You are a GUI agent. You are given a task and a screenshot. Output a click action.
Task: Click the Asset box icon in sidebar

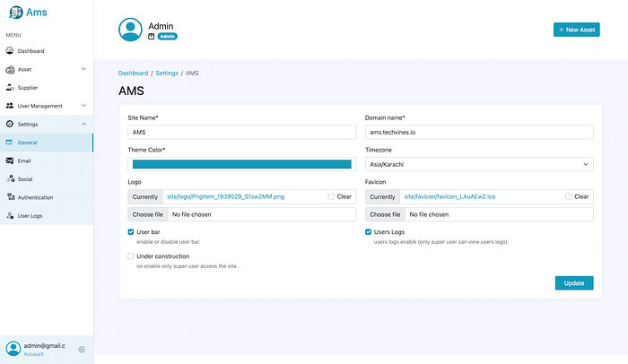click(x=10, y=69)
